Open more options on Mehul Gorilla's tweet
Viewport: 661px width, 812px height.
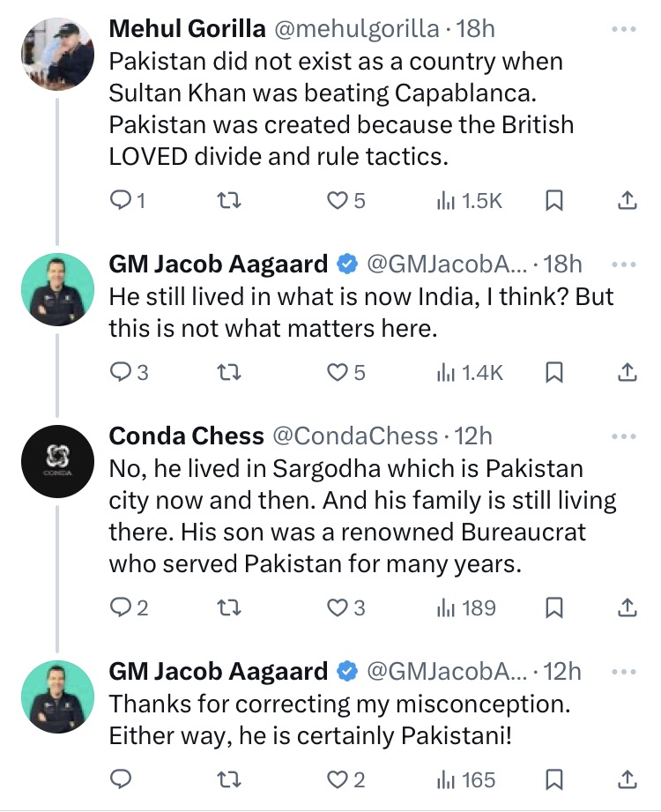623,29
